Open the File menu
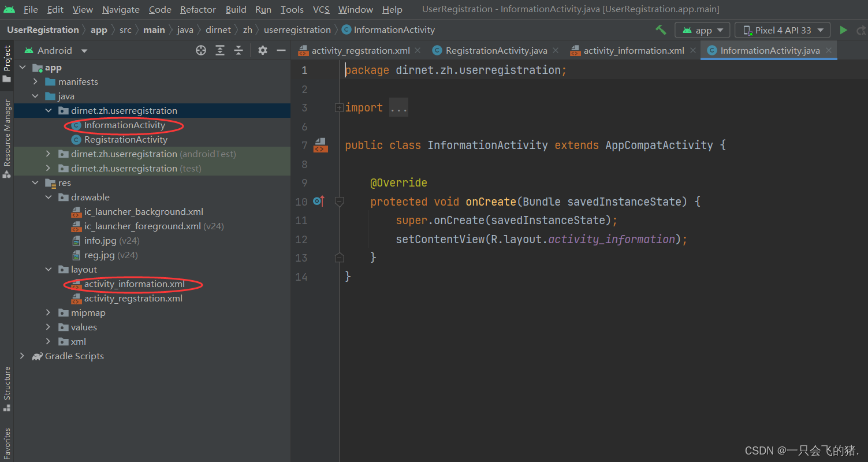The height and width of the screenshot is (462, 868). (x=31, y=10)
